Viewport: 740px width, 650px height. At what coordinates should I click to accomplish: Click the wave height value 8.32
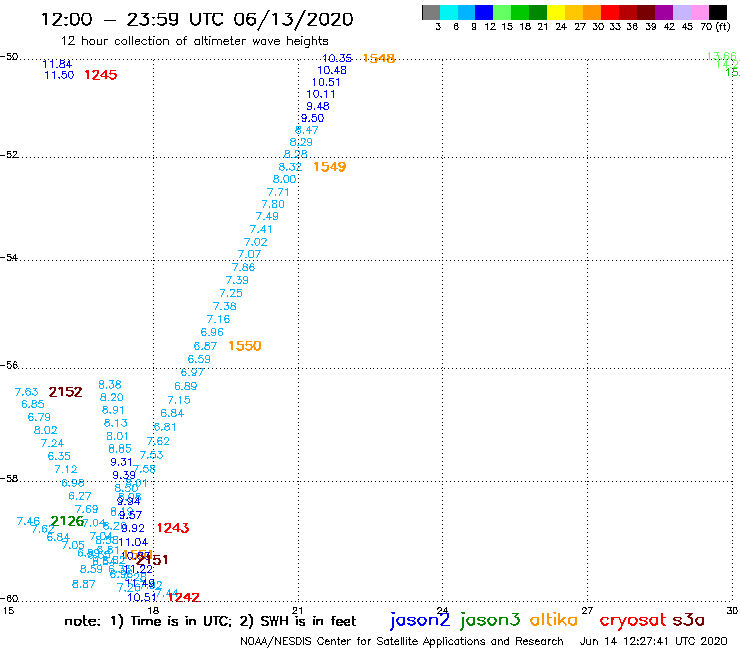[290, 167]
